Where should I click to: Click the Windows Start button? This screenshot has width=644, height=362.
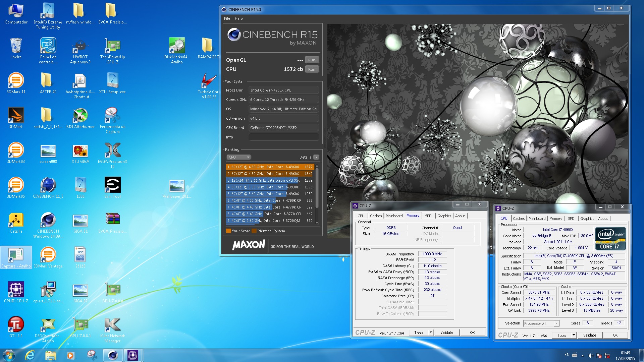click(9, 355)
